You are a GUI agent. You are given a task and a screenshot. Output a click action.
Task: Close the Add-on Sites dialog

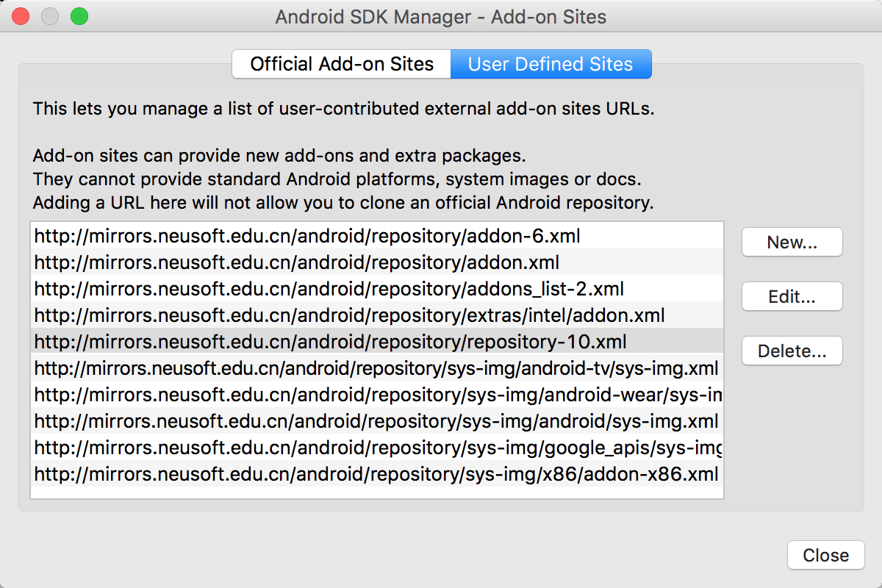(825, 555)
